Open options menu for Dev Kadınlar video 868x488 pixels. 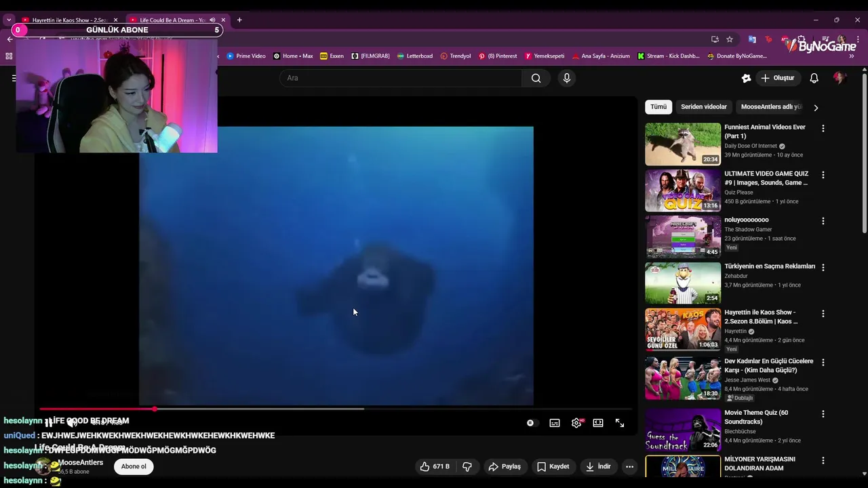(x=823, y=362)
